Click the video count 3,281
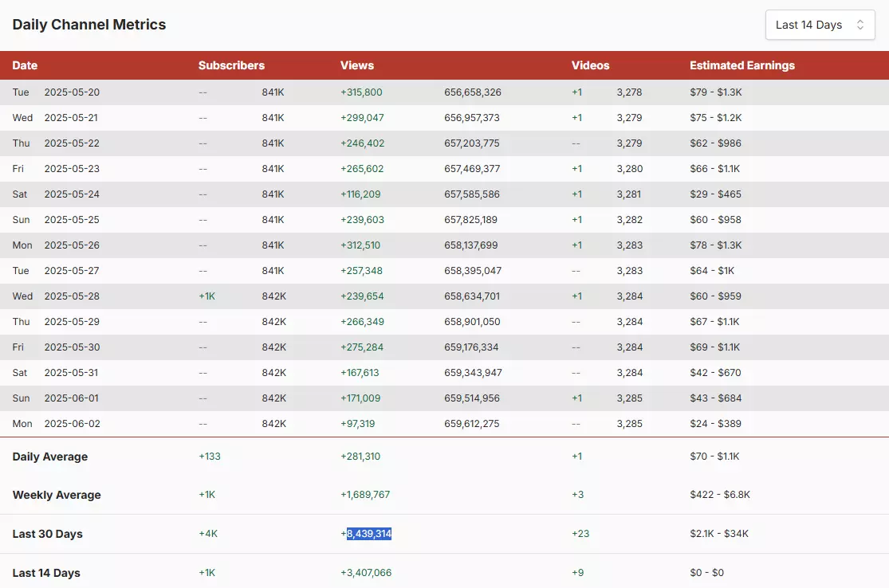 pos(629,194)
